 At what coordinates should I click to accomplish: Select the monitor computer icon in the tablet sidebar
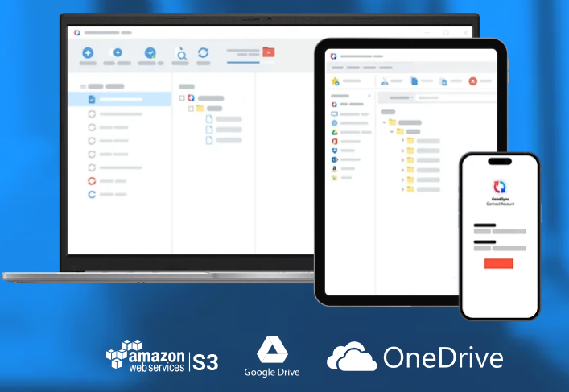pyautogui.click(x=334, y=114)
